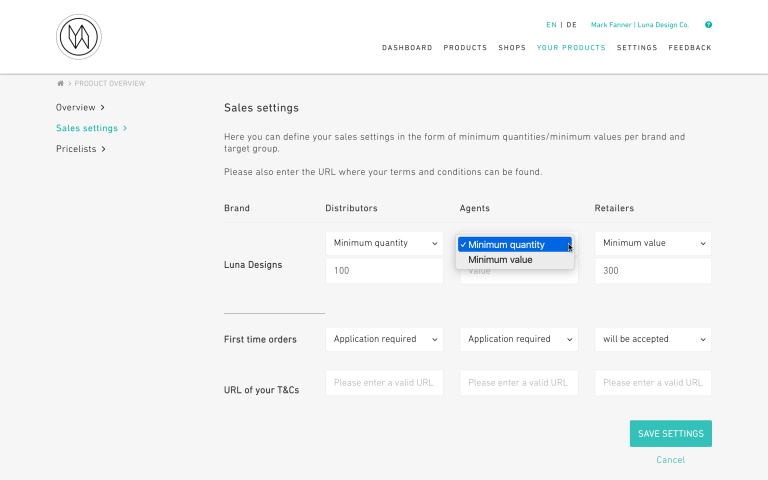Image resolution: width=768 pixels, height=480 pixels.
Task: Click the circular M logo
Action: [79, 37]
